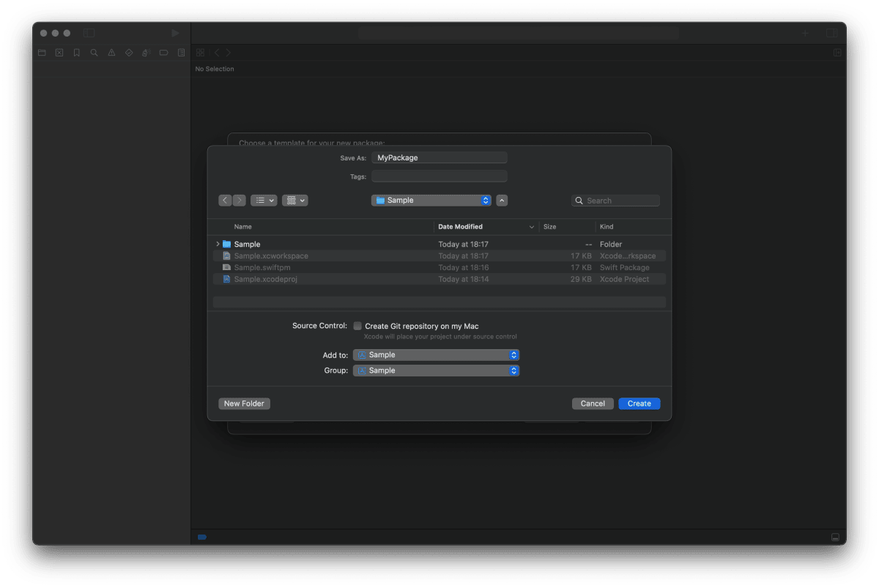Click the Cancel button

pyautogui.click(x=593, y=403)
